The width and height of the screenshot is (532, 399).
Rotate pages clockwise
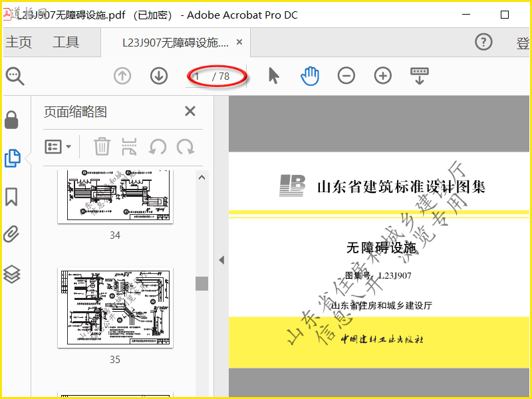[186, 147]
